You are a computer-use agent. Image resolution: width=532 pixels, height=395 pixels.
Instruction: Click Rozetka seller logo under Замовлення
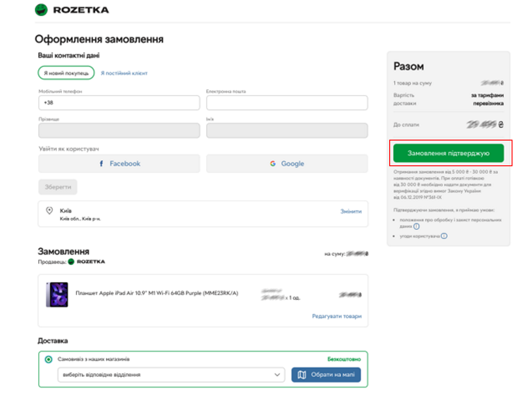[86, 262]
